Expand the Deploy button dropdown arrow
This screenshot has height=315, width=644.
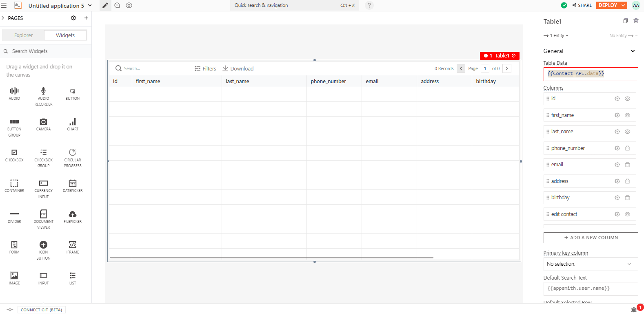click(x=623, y=5)
